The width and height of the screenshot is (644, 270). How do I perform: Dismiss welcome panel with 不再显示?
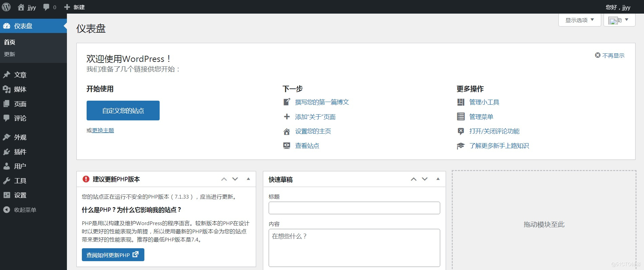(x=610, y=55)
